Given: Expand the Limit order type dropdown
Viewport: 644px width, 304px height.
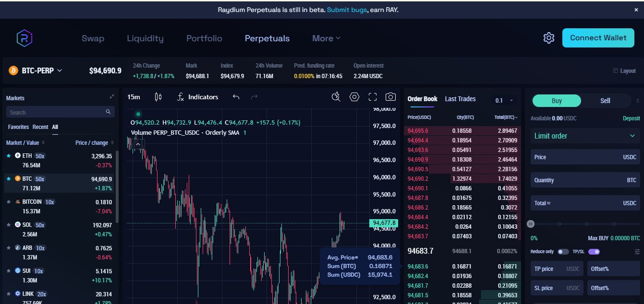Looking at the screenshot, I should point(585,136).
